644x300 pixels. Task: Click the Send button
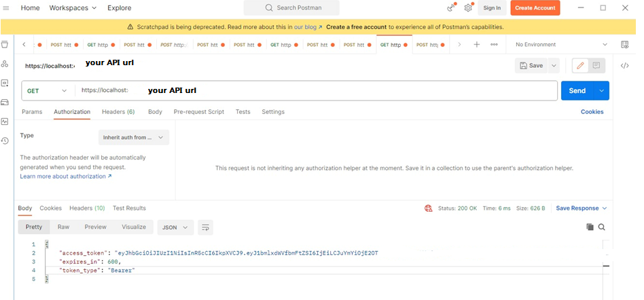tap(577, 91)
